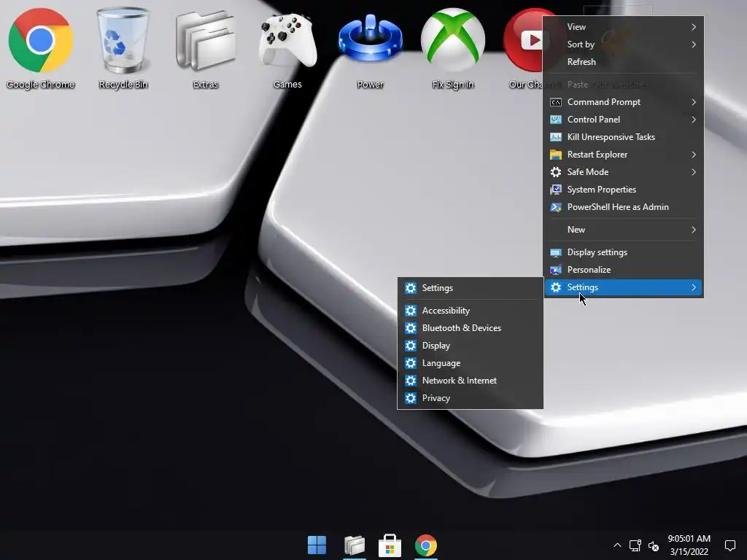Click the System Properties icon
The width and height of the screenshot is (747, 560).
coord(555,190)
